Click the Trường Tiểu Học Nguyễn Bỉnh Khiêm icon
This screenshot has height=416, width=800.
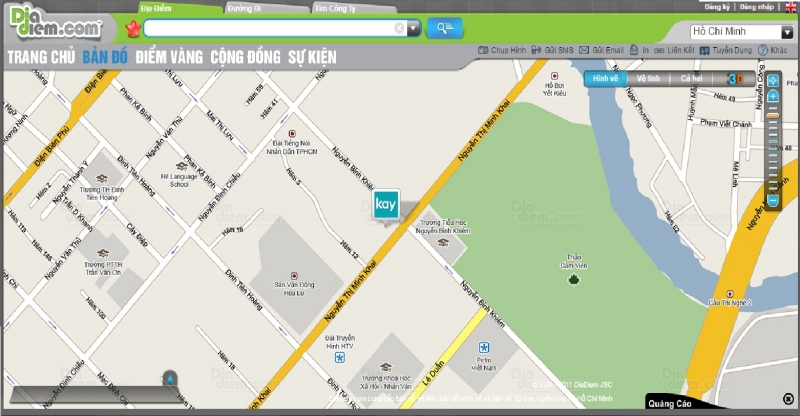pos(443,242)
